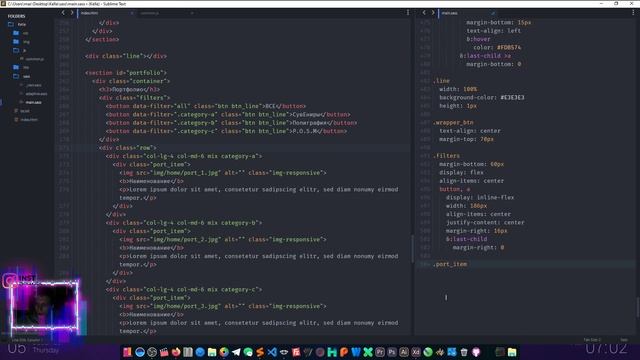Go back in right pane tab history

click(x=424, y=13)
